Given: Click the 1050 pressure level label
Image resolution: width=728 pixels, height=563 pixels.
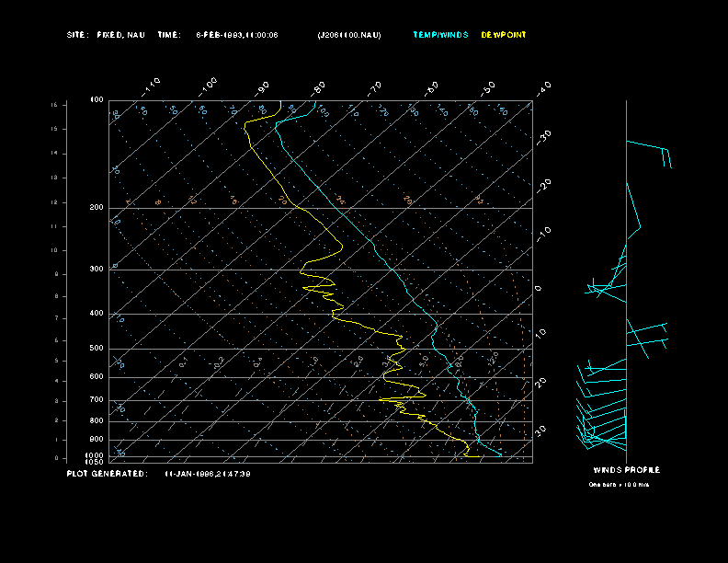Looking at the screenshot, I should [x=95, y=462].
